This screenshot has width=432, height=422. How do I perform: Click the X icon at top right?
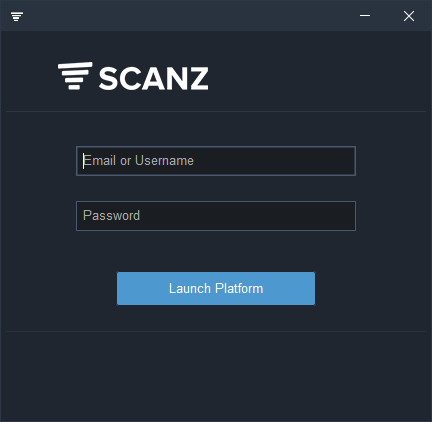pyautogui.click(x=409, y=16)
